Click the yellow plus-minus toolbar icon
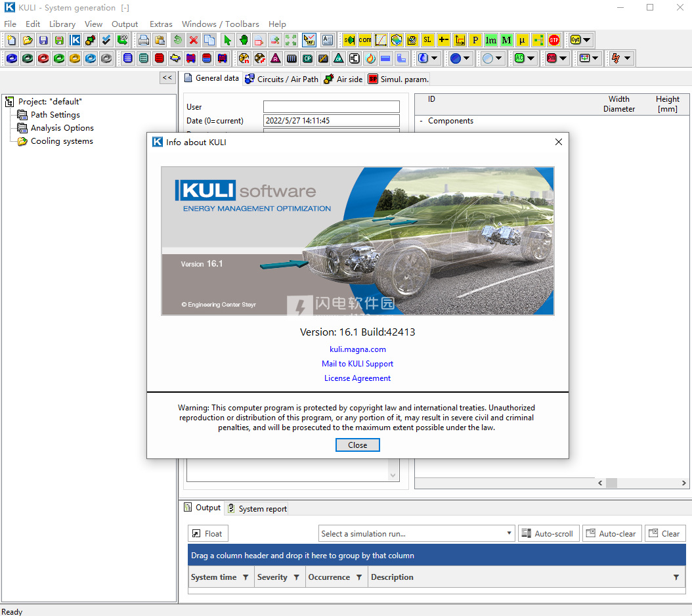 (444, 40)
